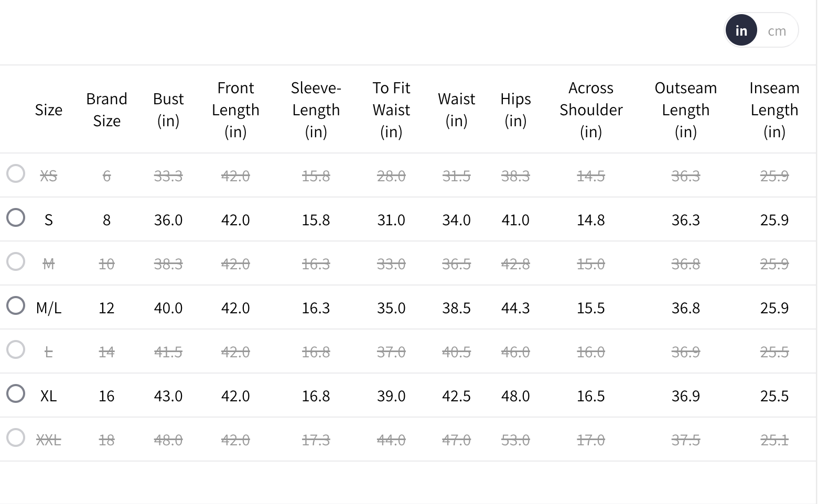The height and width of the screenshot is (504, 818).
Task: Click the unavailable XS size radio button
Action: click(16, 173)
